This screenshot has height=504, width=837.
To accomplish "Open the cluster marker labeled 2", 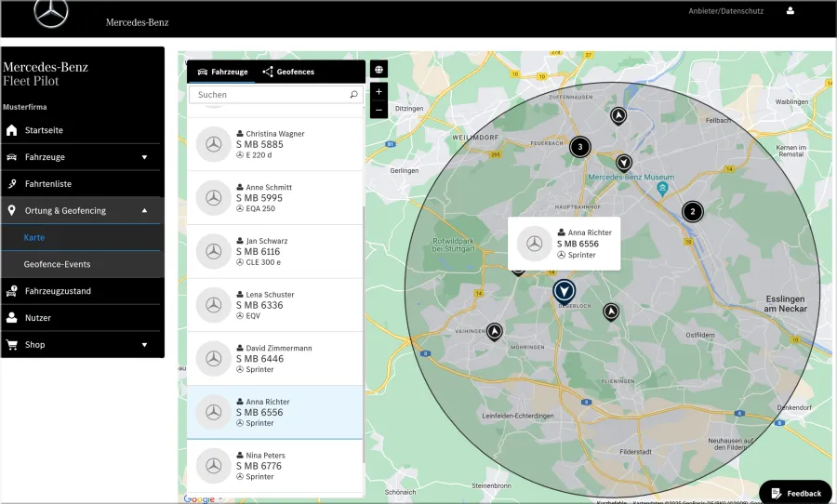I will pyautogui.click(x=692, y=211).
